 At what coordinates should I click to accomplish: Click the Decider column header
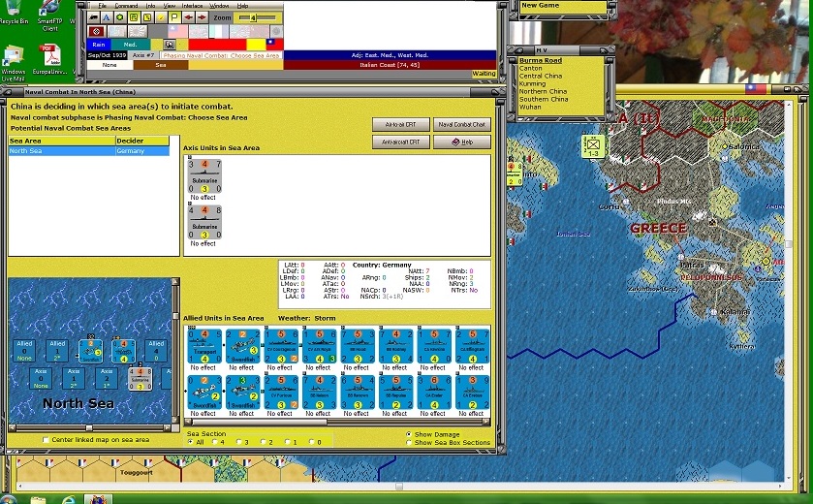(x=142, y=141)
